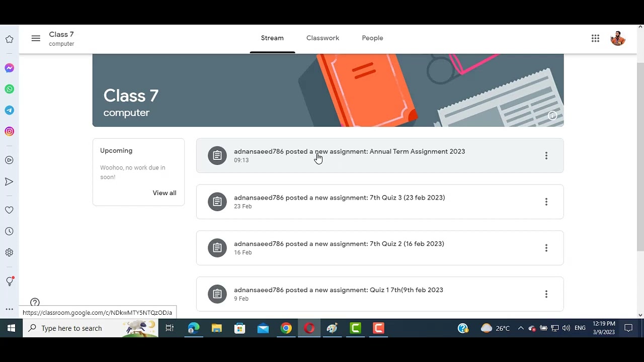Open the Windows Start menu
The height and width of the screenshot is (362, 644).
[x=11, y=328]
